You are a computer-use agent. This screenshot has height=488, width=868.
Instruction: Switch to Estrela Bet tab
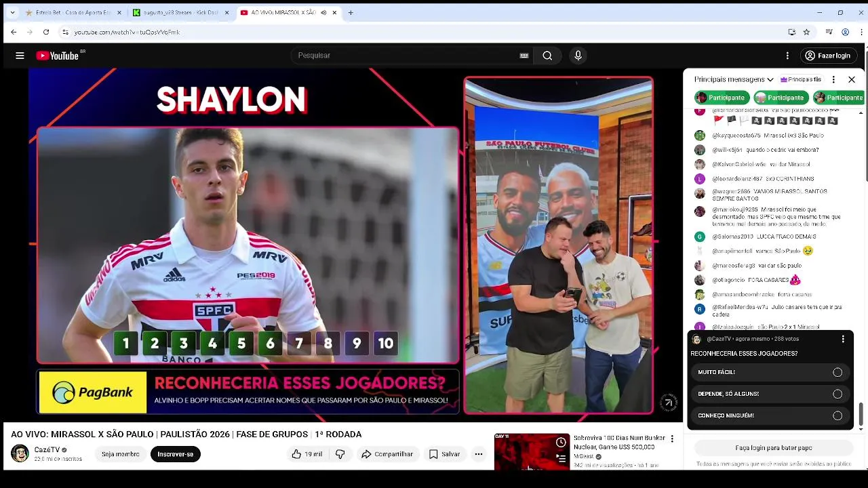click(x=73, y=12)
